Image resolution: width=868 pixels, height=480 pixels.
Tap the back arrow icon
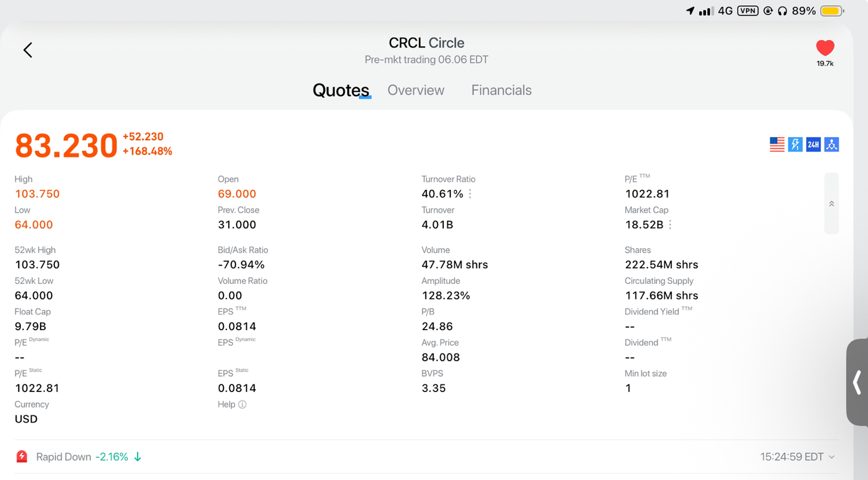(x=28, y=50)
